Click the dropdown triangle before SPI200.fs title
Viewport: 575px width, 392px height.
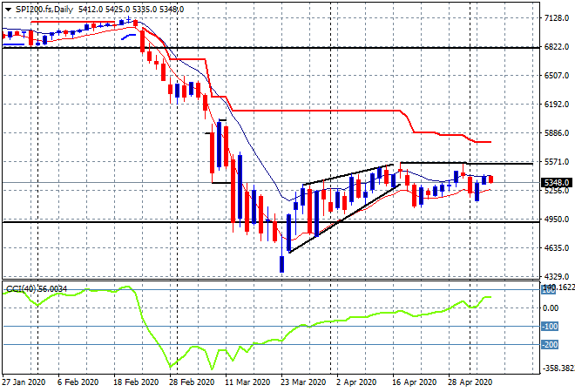pos(8,10)
